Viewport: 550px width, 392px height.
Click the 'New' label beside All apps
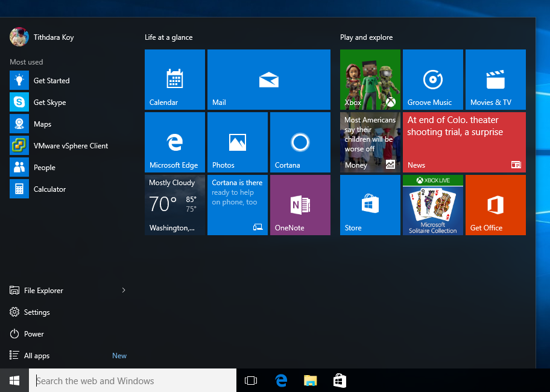(119, 356)
